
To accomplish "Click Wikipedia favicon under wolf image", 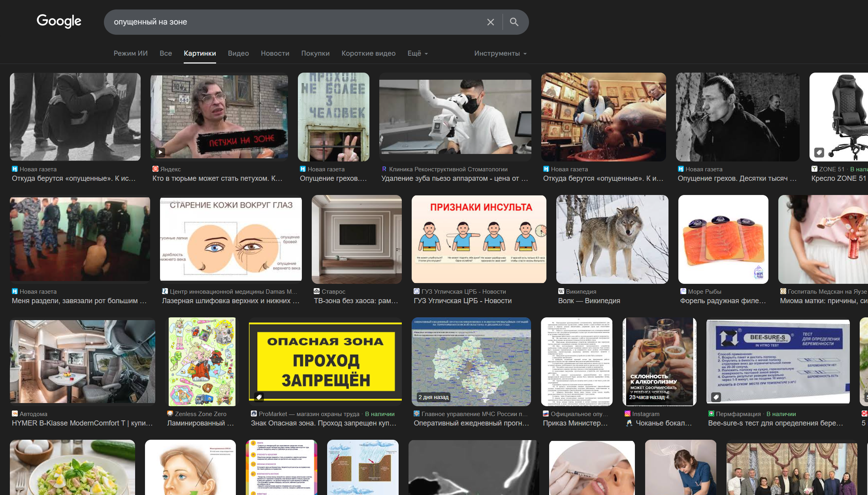I will coord(561,291).
